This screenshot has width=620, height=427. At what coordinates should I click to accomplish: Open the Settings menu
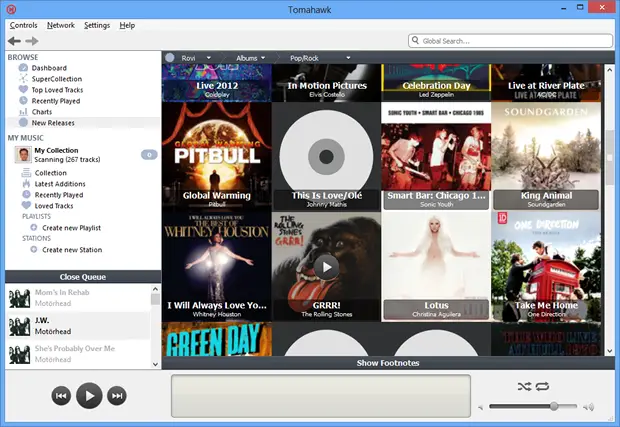pyautogui.click(x=97, y=25)
